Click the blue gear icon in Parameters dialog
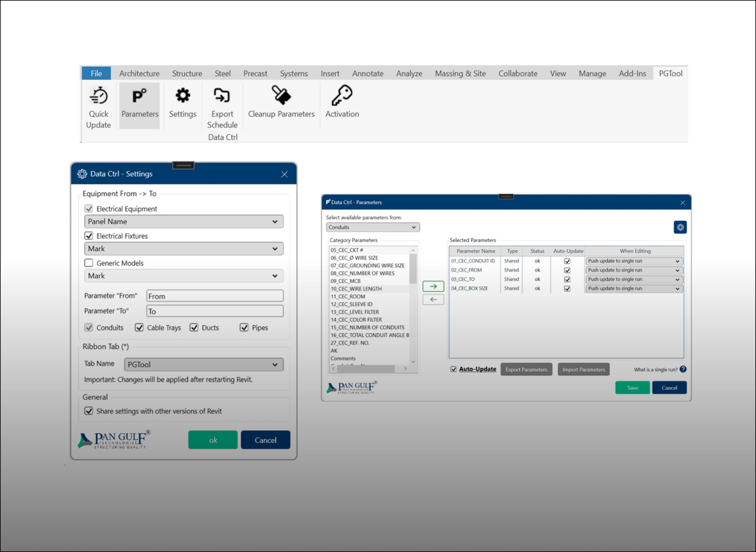 pos(680,228)
